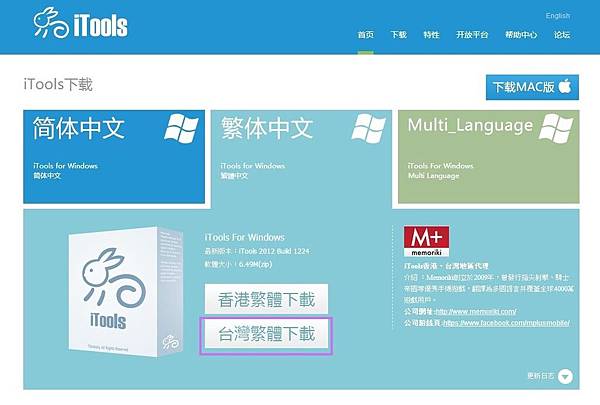Viewport: 600px width, 405px height.
Task: Open the 首页 navigation tab
Action: point(365,35)
